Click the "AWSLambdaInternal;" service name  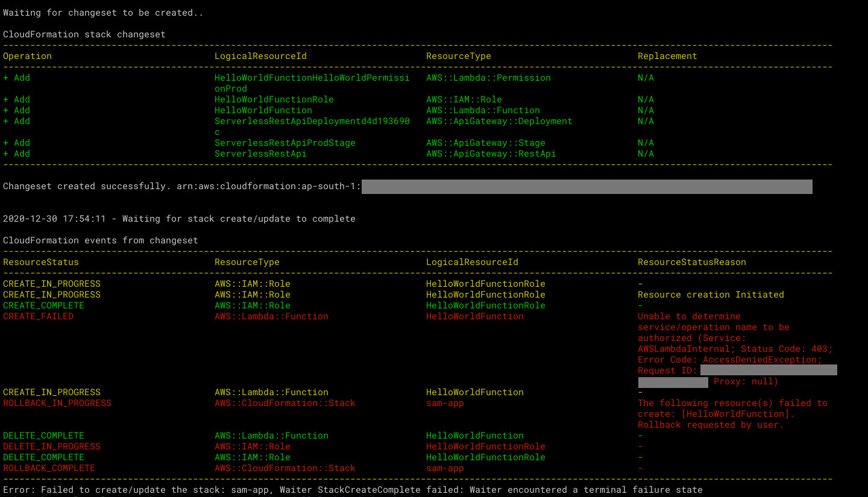tap(687, 349)
